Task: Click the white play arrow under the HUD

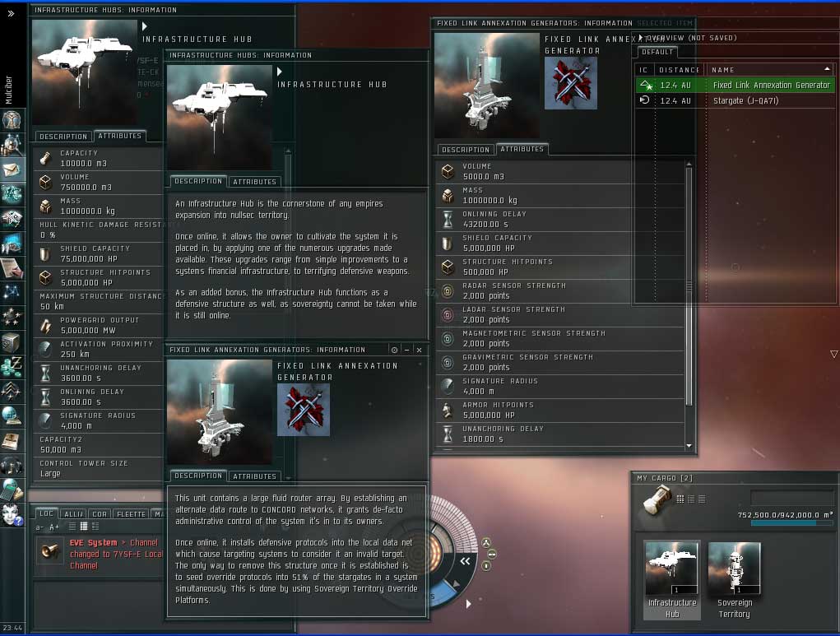Action: click(469, 604)
